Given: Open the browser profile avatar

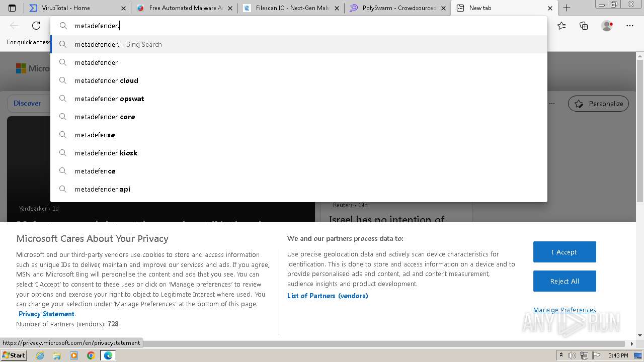Looking at the screenshot, I should (x=607, y=26).
